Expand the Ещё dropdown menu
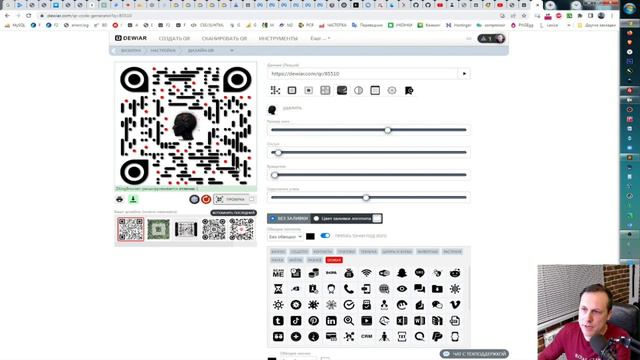This screenshot has width=640, height=360. (x=320, y=38)
